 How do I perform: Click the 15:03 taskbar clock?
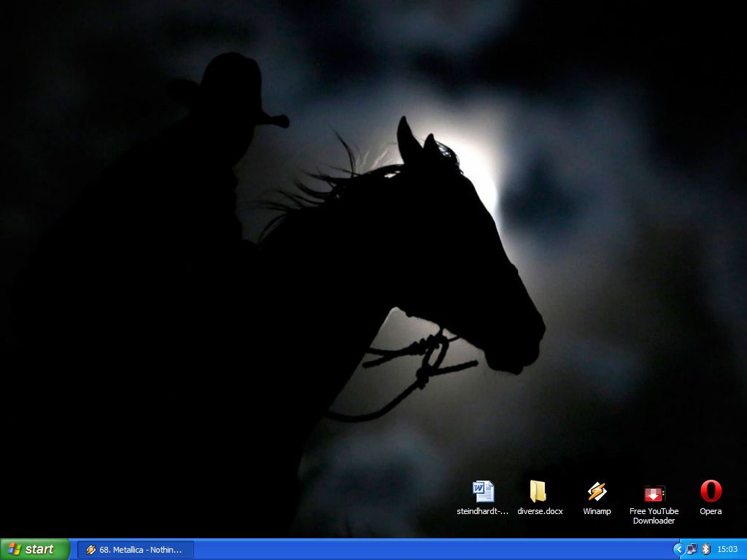point(727,550)
